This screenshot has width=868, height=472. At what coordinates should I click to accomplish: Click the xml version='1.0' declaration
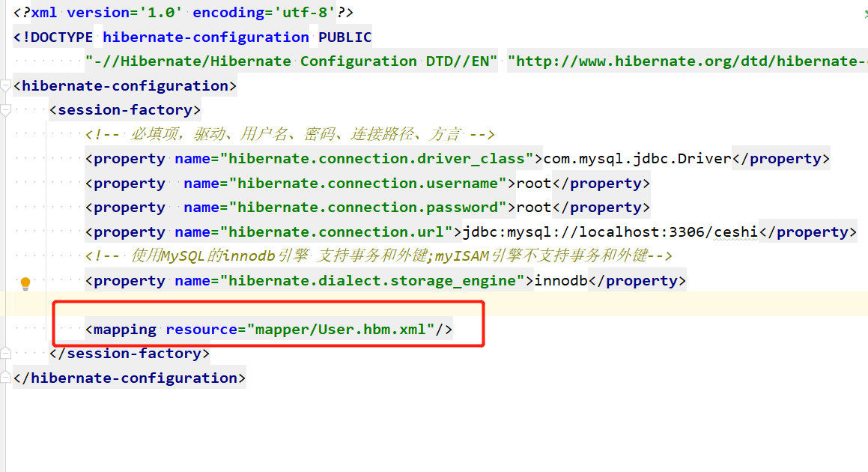pos(107,12)
